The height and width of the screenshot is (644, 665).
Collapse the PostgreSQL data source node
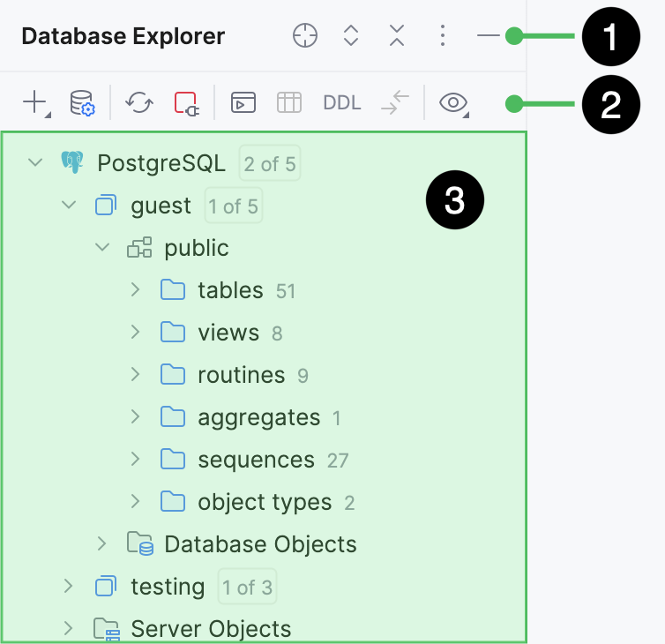(x=35, y=163)
